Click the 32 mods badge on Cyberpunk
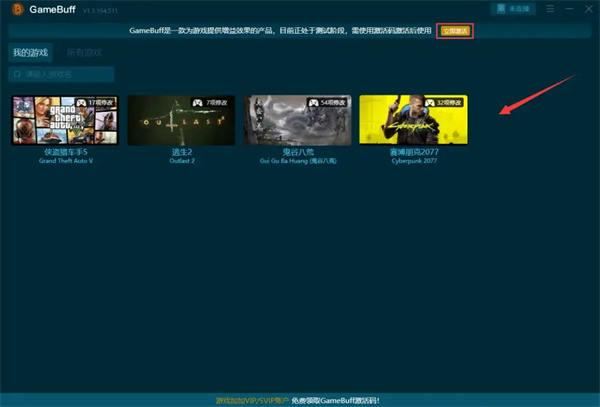This screenshot has height=407, width=600. tap(443, 103)
